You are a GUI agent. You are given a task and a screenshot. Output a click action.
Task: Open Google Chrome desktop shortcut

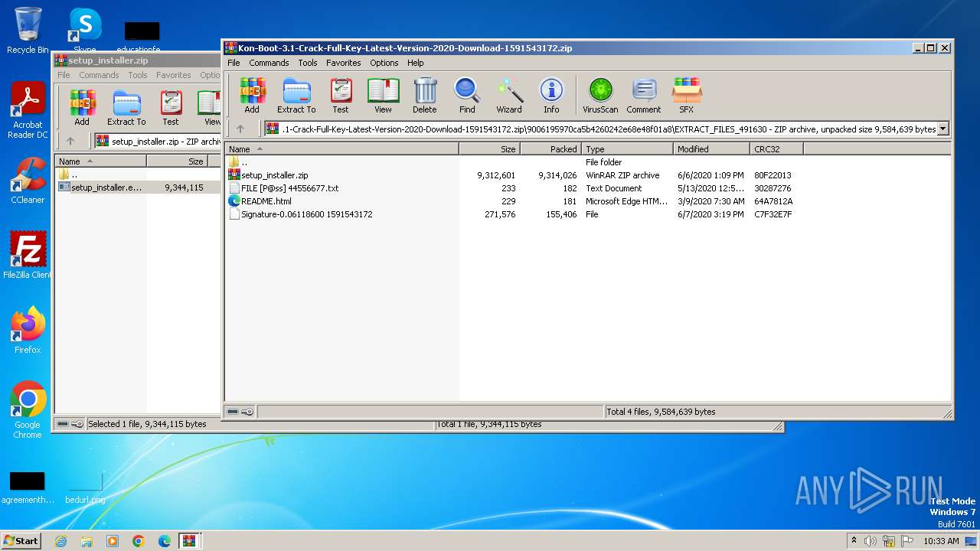(x=28, y=410)
